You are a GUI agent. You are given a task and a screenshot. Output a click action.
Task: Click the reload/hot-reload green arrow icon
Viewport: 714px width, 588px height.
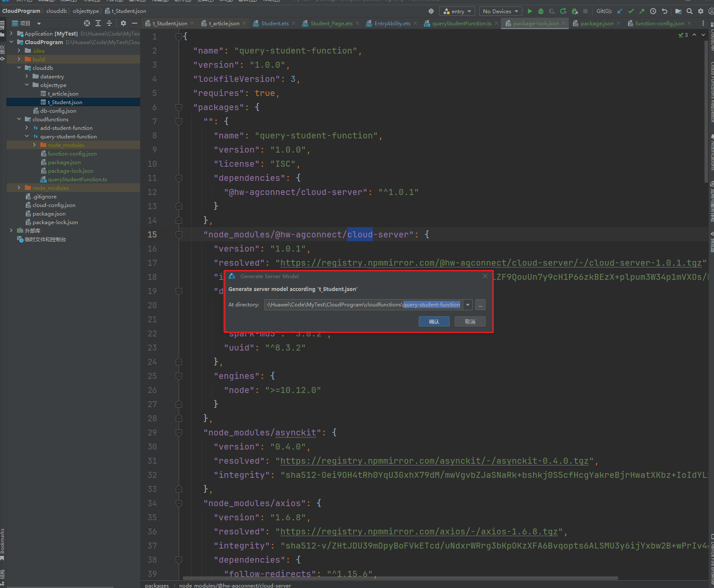(x=563, y=11)
